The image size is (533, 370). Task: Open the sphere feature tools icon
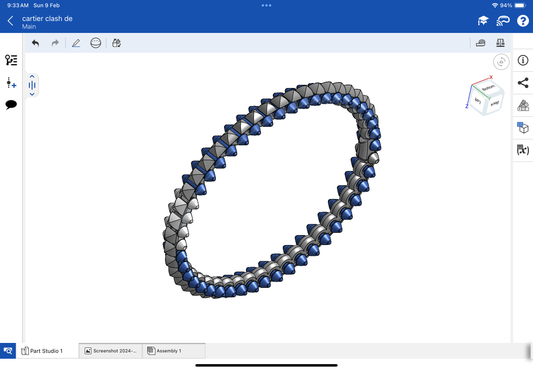[96, 43]
